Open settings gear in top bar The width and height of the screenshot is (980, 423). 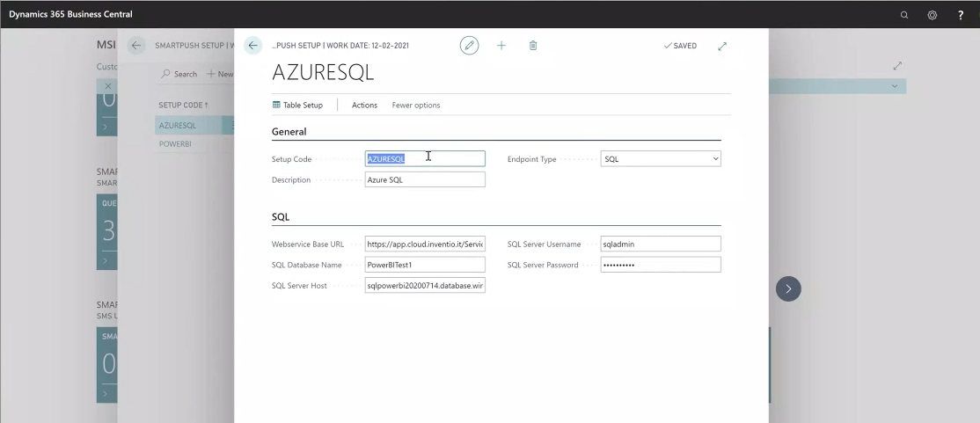[932, 15]
